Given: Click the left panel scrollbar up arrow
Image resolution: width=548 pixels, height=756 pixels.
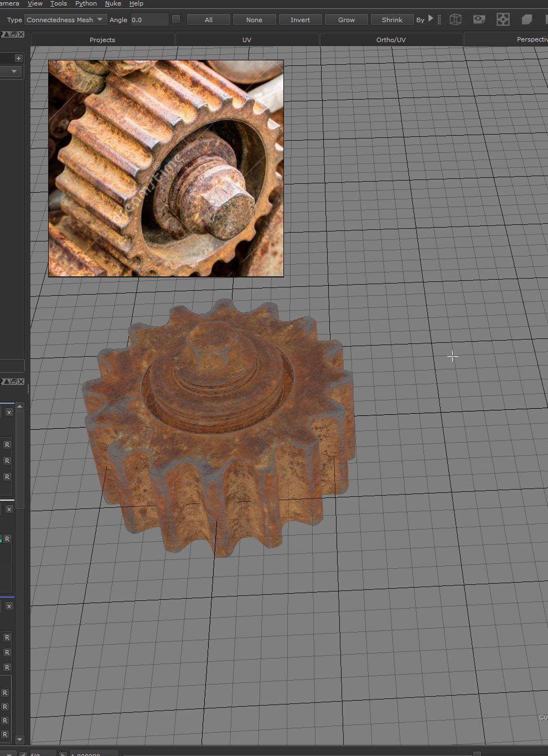Looking at the screenshot, I should (20, 407).
